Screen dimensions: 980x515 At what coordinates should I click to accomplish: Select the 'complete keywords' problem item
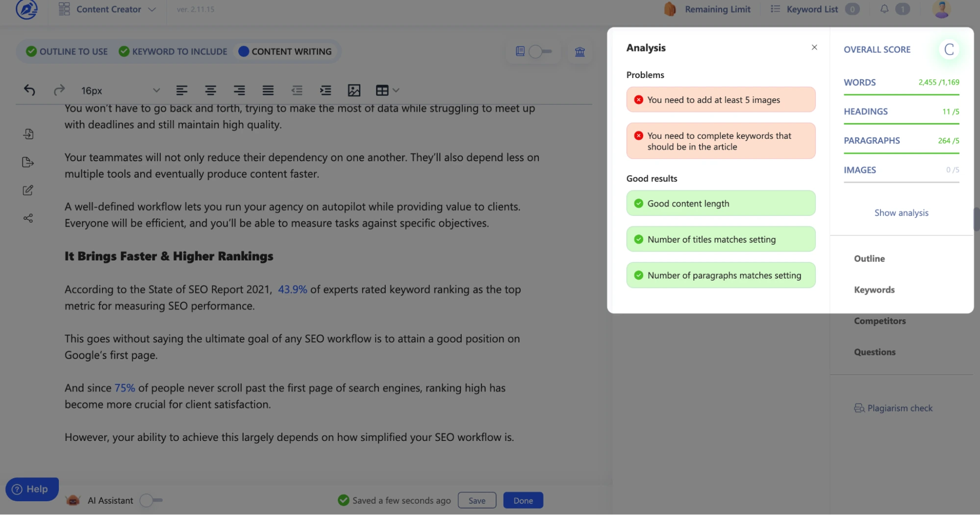coord(721,141)
